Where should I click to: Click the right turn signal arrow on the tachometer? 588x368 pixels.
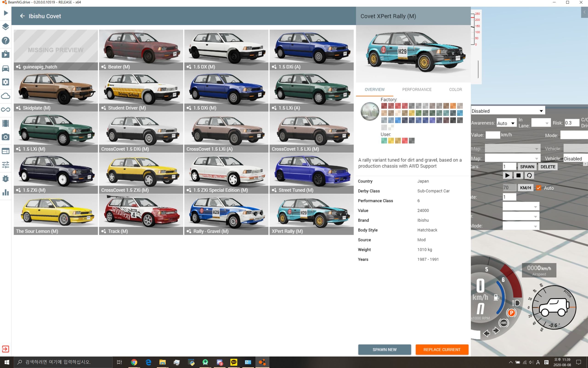point(496,331)
